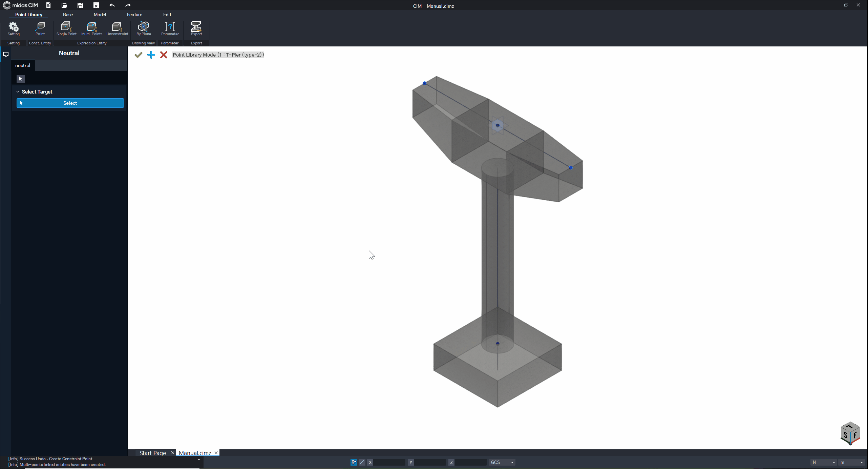This screenshot has width=868, height=469.
Task: Click the Neutral panel title
Action: (x=69, y=53)
